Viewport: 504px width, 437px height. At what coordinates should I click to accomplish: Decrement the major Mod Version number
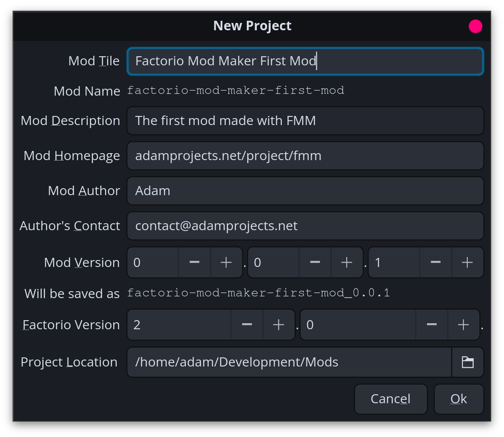[194, 262]
